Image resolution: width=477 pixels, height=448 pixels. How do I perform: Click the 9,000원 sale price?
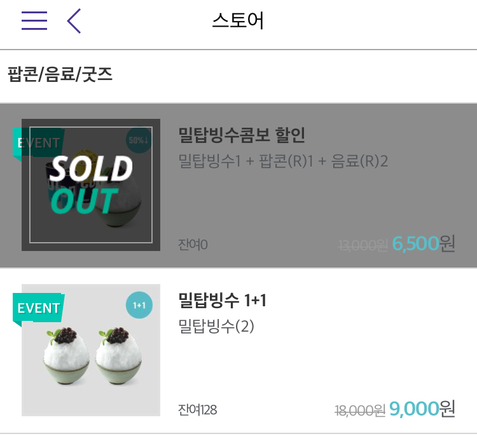point(422,409)
